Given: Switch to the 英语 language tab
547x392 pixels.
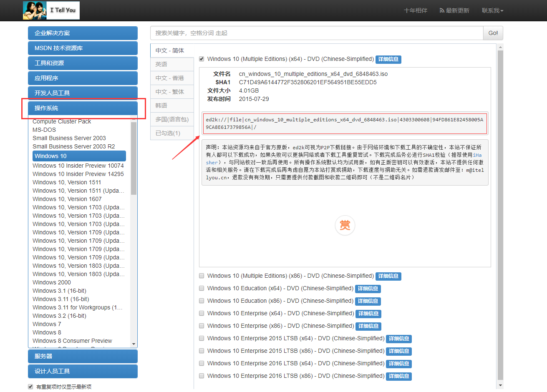Looking at the screenshot, I should tap(172, 64).
